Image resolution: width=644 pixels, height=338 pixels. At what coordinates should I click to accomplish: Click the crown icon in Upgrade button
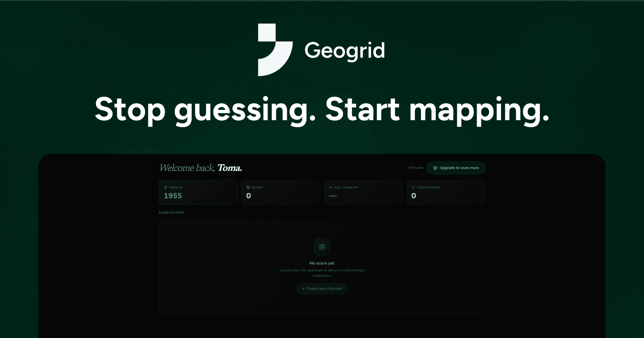pyautogui.click(x=435, y=168)
